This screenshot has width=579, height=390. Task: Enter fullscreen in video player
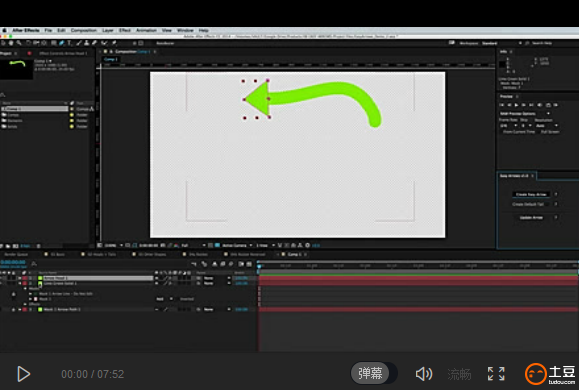[x=496, y=374]
